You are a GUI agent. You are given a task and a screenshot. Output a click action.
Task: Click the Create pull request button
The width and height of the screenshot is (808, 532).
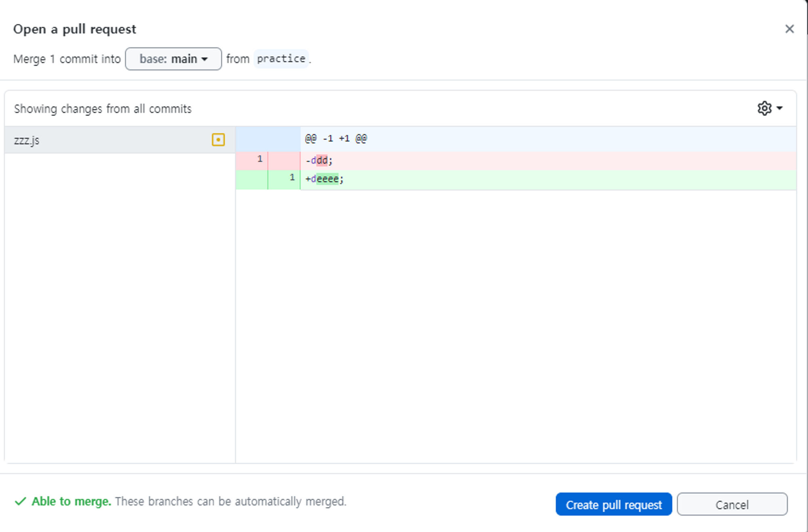(x=614, y=504)
